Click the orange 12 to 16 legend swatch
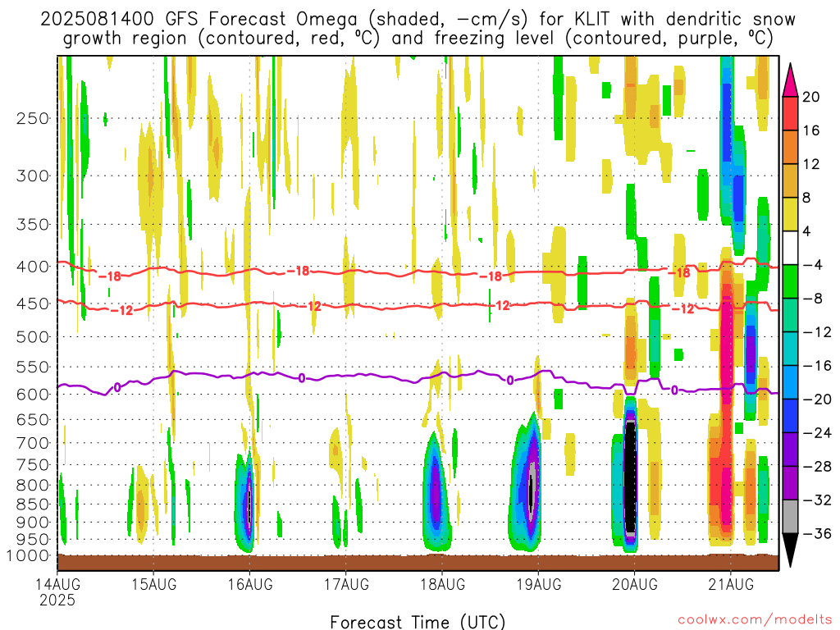This screenshot has height=630, width=840. [790, 148]
